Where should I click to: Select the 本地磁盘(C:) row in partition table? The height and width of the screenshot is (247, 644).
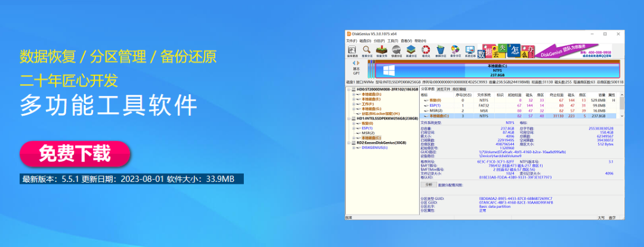pyautogui.click(x=519, y=116)
